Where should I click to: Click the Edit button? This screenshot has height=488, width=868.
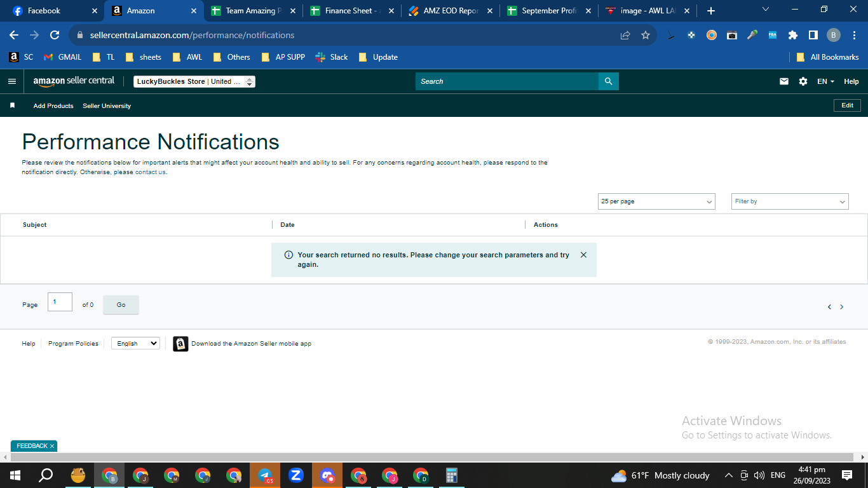tap(847, 105)
